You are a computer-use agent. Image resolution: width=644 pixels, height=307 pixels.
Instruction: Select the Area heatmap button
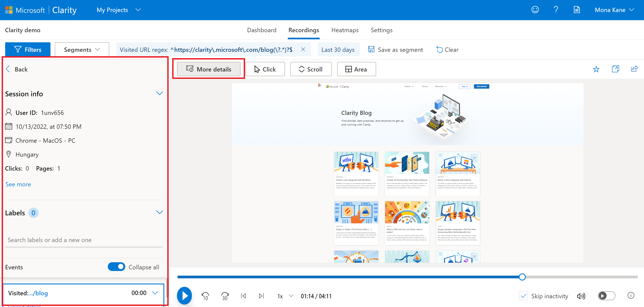click(357, 69)
